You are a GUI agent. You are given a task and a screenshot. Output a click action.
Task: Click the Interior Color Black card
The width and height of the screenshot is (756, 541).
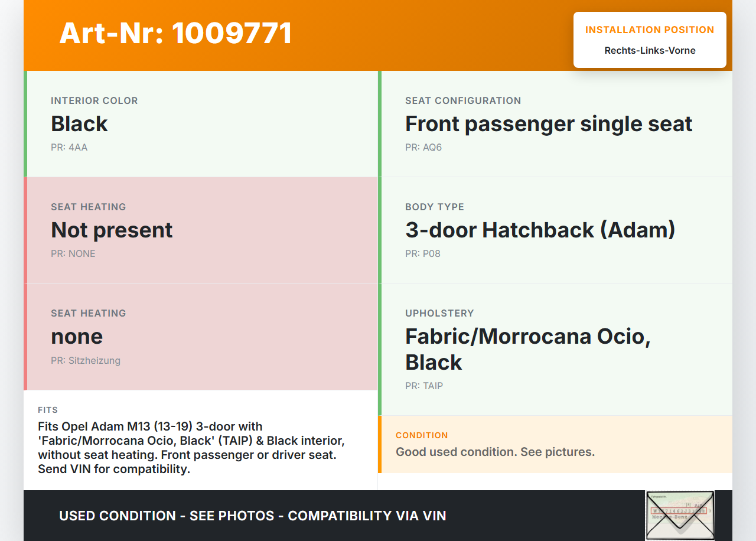coord(201,124)
